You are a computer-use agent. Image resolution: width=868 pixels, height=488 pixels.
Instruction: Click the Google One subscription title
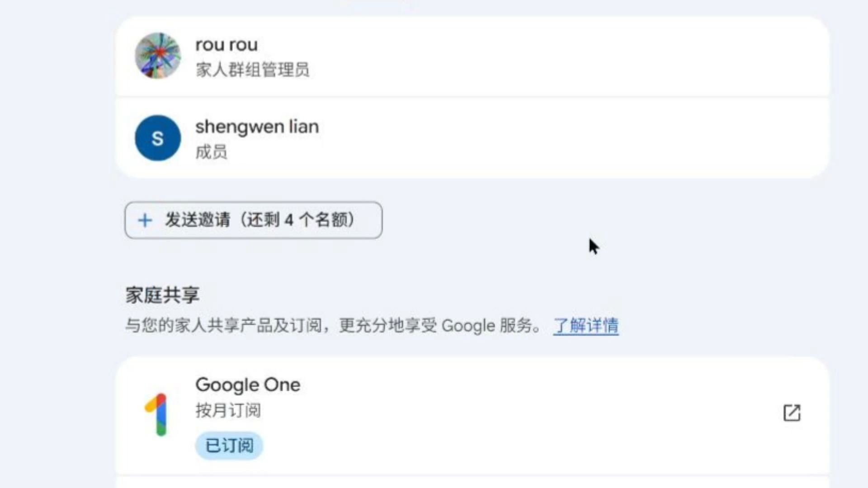click(x=248, y=385)
